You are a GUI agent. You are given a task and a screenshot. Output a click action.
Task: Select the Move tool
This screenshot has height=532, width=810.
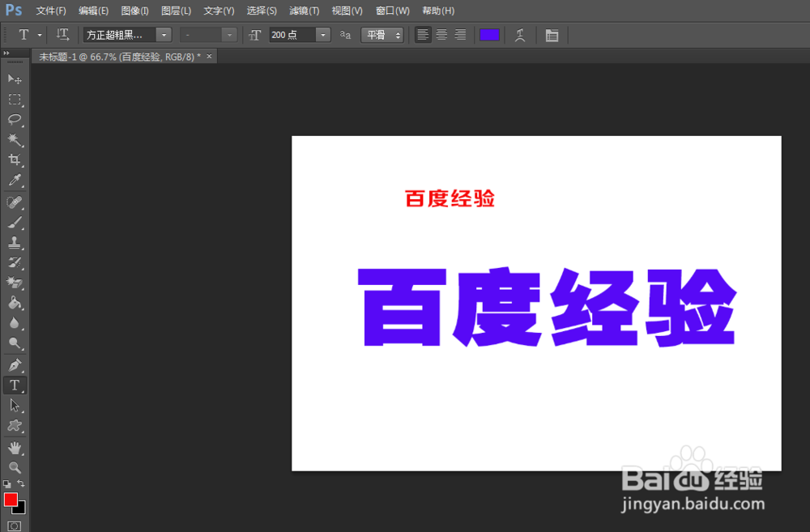point(15,79)
